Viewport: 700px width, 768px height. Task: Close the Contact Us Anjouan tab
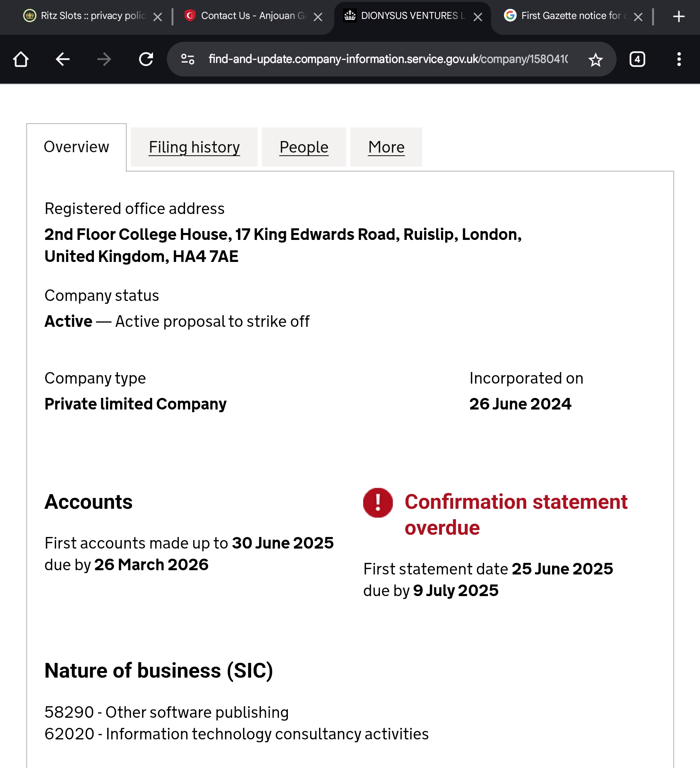(x=318, y=17)
